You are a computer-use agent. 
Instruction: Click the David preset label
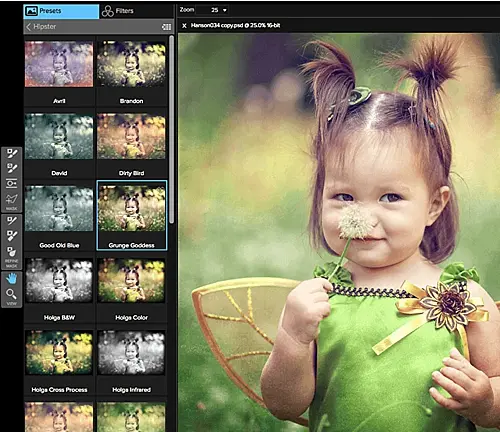(x=59, y=173)
